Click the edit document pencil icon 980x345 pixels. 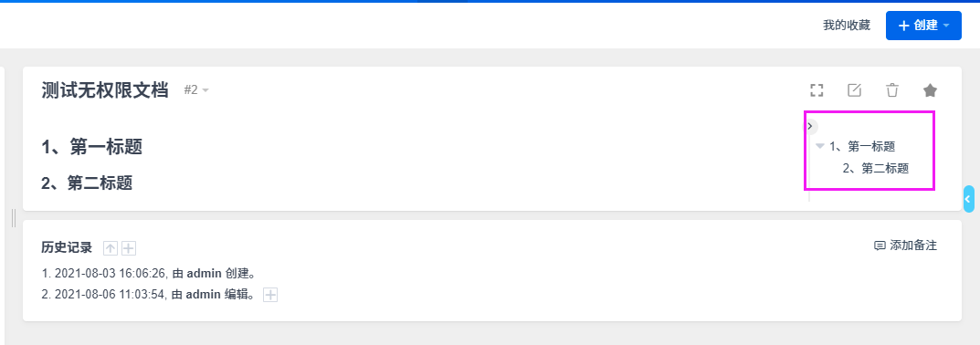click(x=854, y=90)
